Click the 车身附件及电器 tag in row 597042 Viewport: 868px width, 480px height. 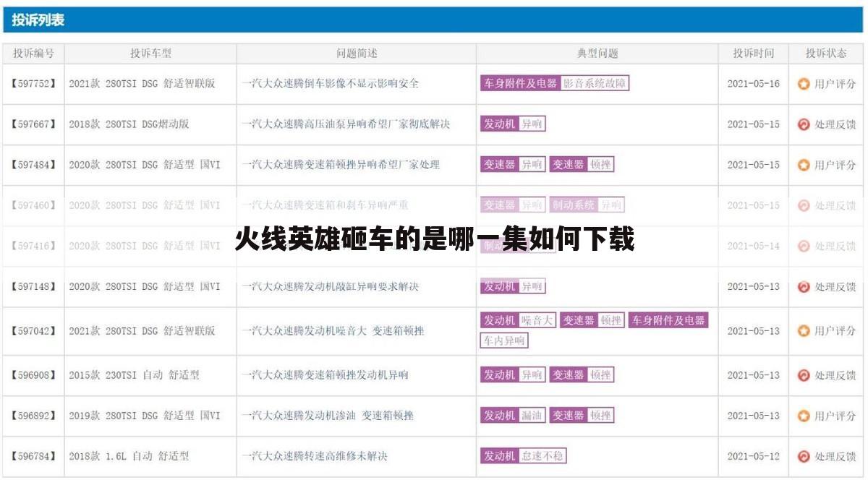click(x=668, y=320)
